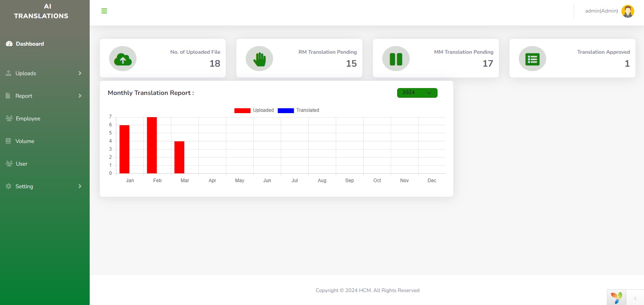This screenshot has height=305, width=644.
Task: Click the pause icon for MM Pending
Action: click(396, 59)
